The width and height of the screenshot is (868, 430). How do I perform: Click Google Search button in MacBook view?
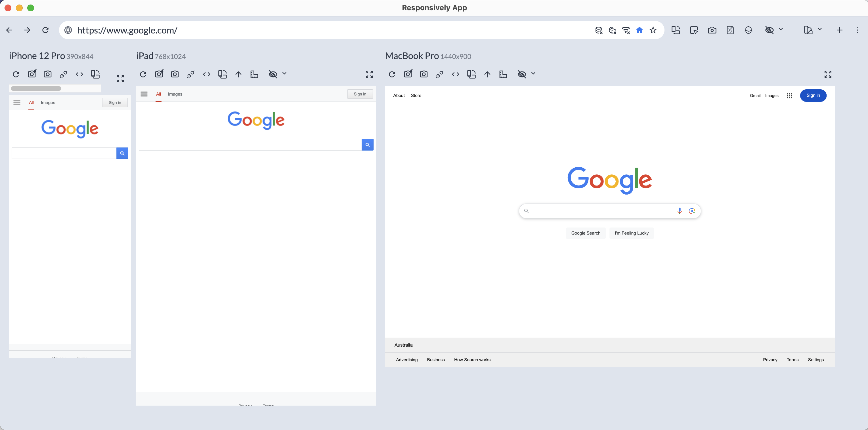tap(586, 233)
